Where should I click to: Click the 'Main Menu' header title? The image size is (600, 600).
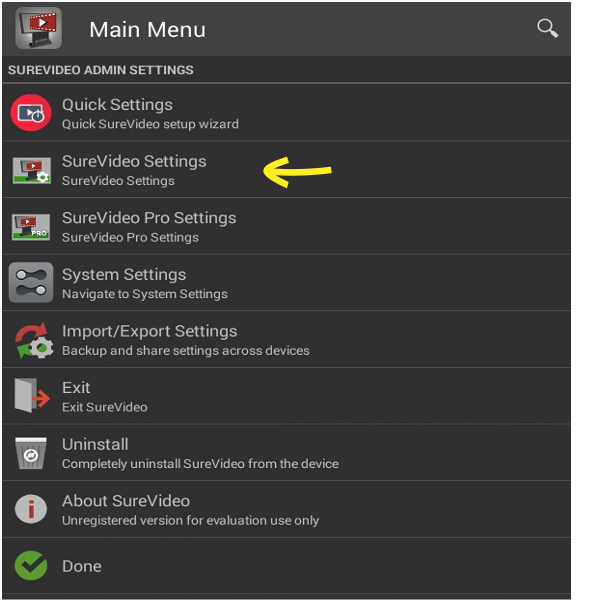pyautogui.click(x=147, y=29)
